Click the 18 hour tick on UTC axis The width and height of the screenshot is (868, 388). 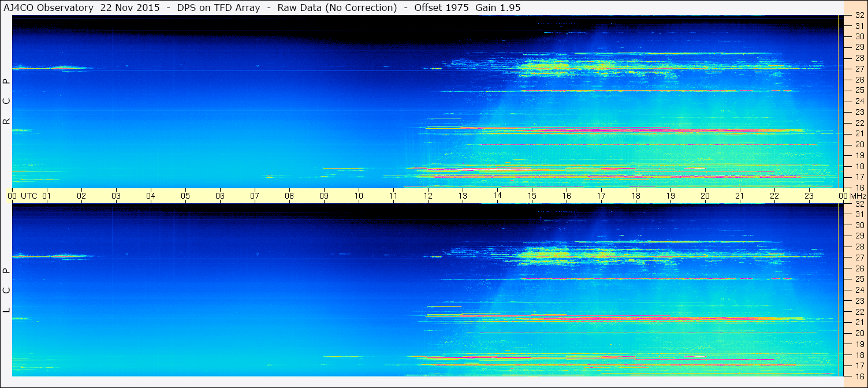point(636,196)
